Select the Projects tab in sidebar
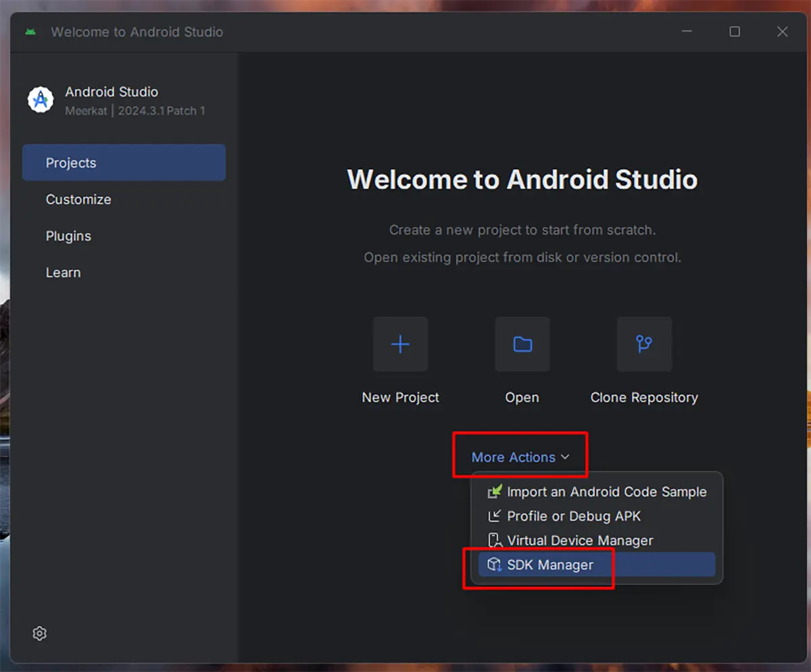811x672 pixels. (x=71, y=162)
